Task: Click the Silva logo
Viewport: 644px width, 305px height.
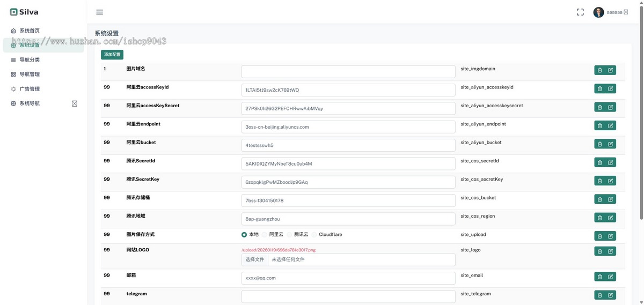Action: point(24,12)
